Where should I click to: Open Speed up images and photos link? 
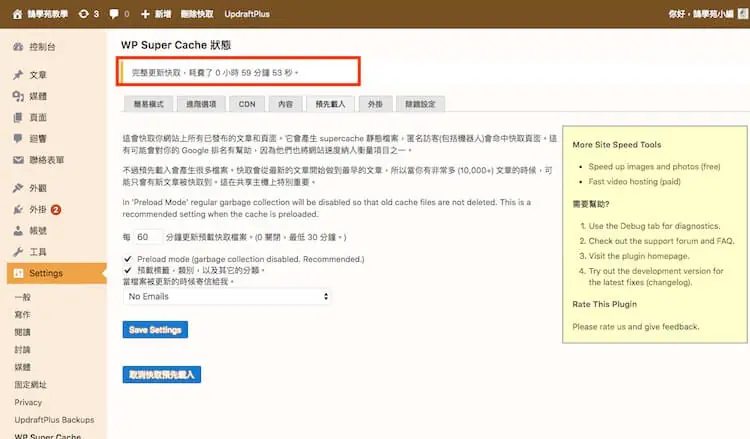654,166
